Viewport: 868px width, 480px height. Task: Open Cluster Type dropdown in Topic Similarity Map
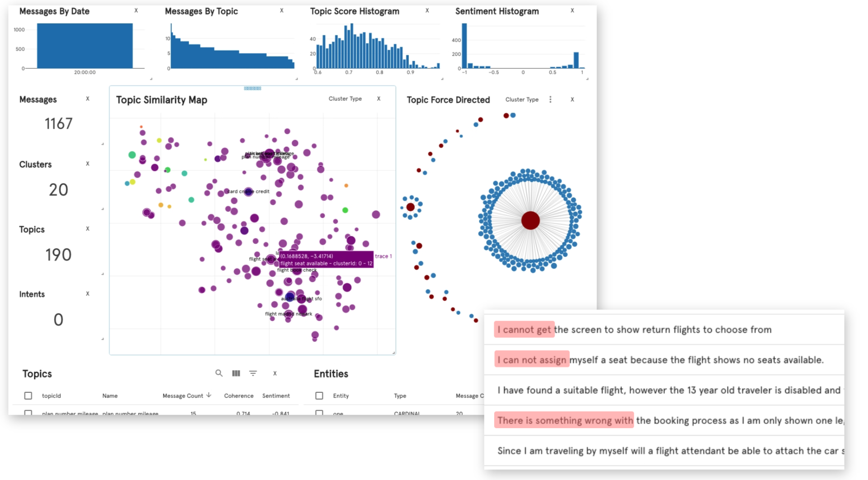click(345, 98)
